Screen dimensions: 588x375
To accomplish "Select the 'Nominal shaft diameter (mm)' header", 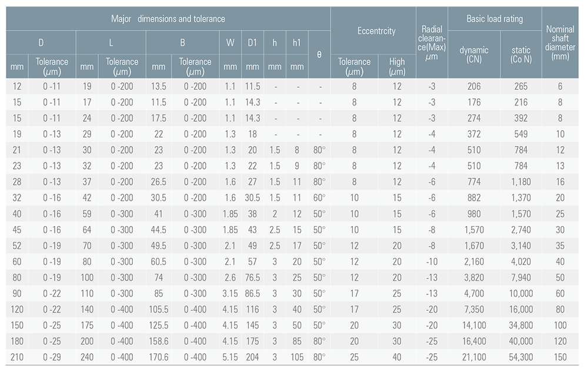I will (x=560, y=42).
